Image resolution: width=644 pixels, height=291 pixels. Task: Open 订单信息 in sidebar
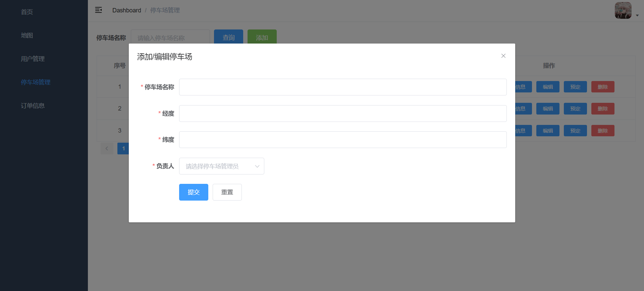click(x=33, y=106)
